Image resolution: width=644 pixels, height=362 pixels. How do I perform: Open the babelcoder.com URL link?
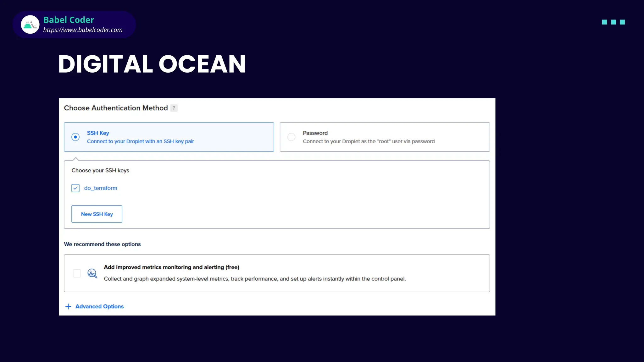click(x=83, y=30)
